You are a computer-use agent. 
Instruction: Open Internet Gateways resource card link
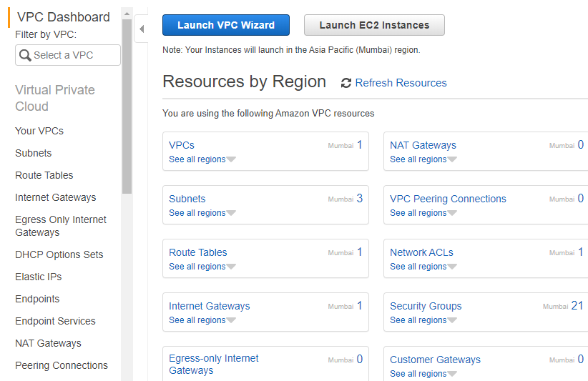click(210, 306)
